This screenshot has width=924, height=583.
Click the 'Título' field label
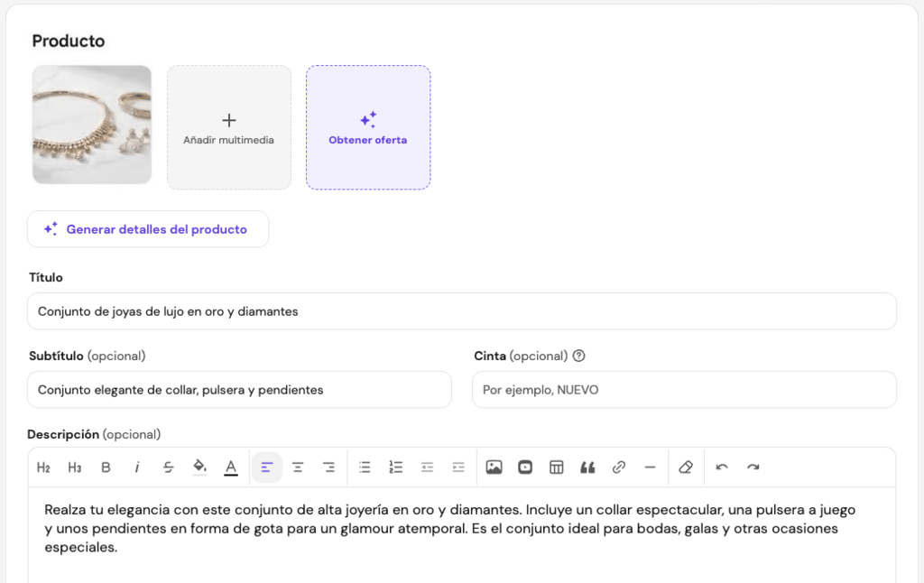[46, 277]
